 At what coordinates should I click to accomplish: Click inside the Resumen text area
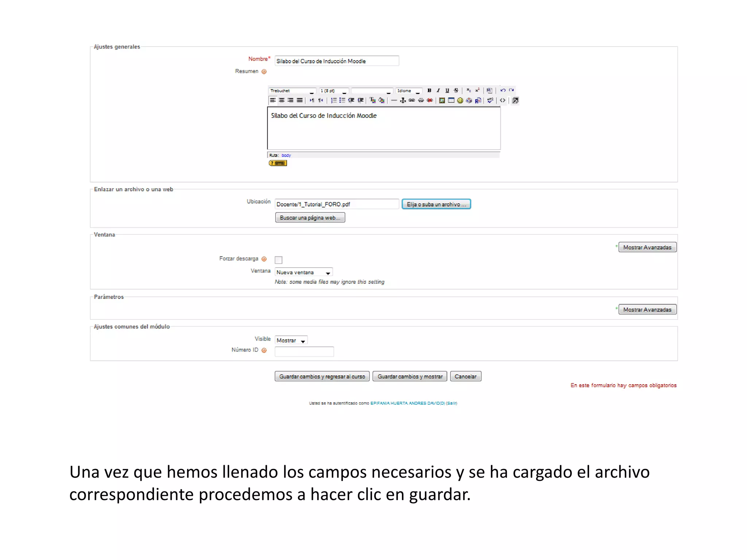pyautogui.click(x=384, y=128)
